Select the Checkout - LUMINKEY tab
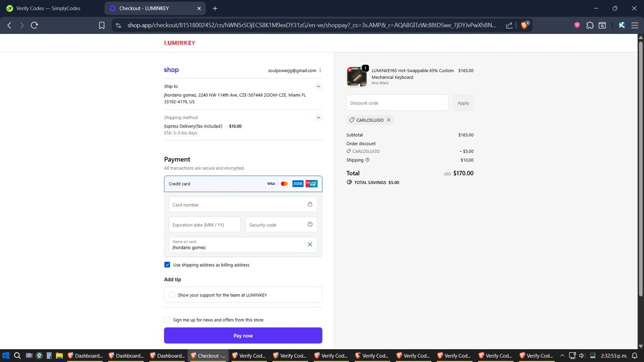Screen dimensions: 644x362 click(155, 8)
